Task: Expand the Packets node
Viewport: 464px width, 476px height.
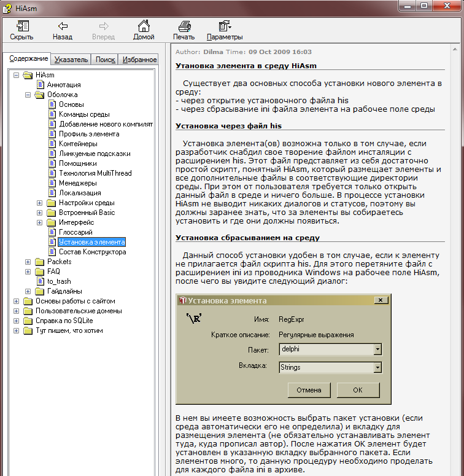Action: pyautogui.click(x=28, y=262)
